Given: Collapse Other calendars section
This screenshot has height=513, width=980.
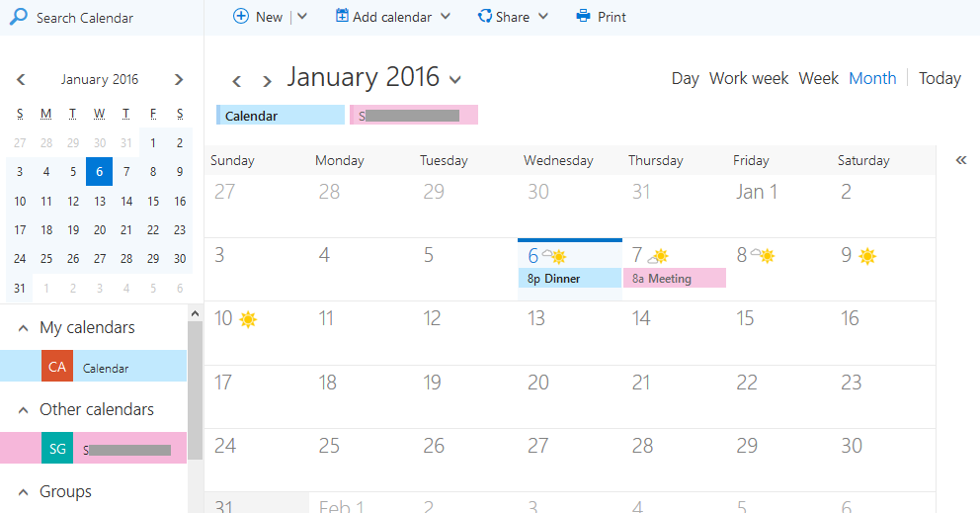Looking at the screenshot, I should tap(23, 410).
